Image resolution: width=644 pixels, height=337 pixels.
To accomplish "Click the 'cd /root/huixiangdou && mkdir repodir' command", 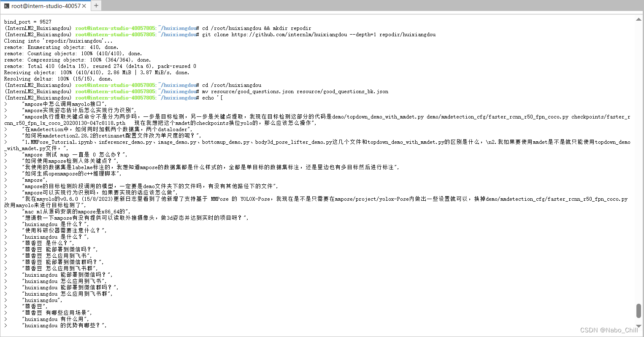I will point(257,28).
